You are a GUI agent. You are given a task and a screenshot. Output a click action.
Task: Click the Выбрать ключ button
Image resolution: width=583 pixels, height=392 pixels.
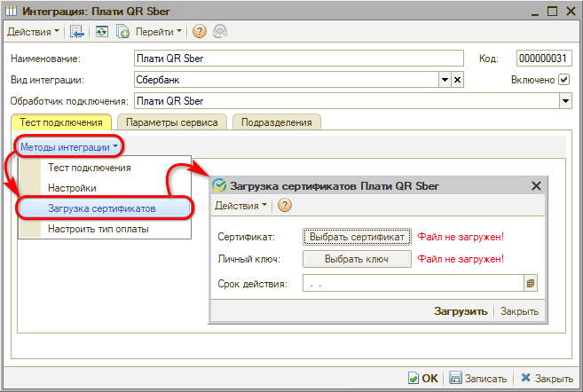point(357,259)
